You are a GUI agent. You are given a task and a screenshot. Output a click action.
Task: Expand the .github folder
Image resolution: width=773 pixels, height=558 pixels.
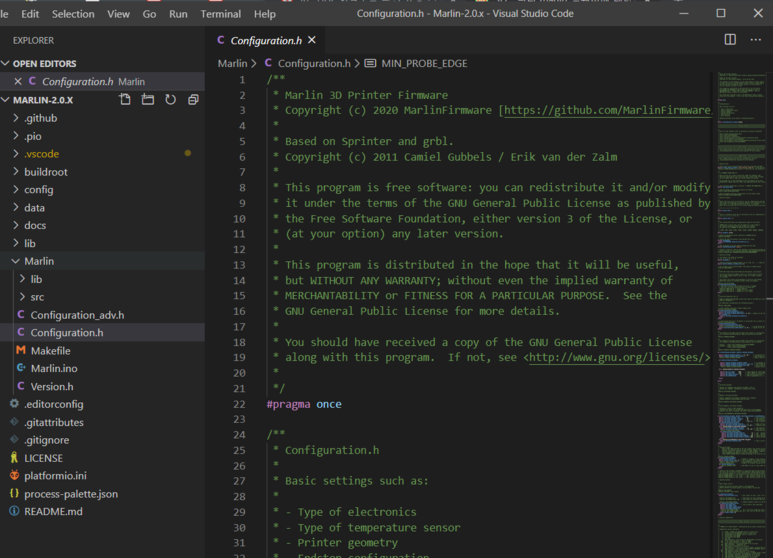pos(16,118)
